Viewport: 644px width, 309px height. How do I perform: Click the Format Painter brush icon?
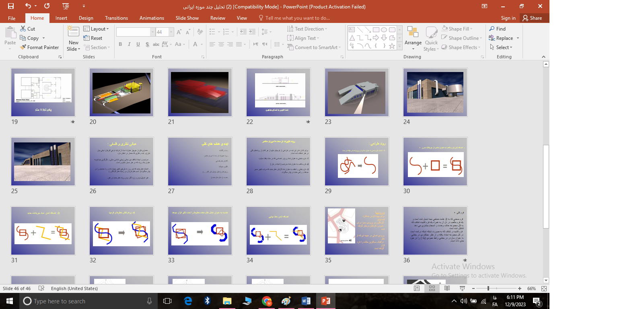coord(23,47)
